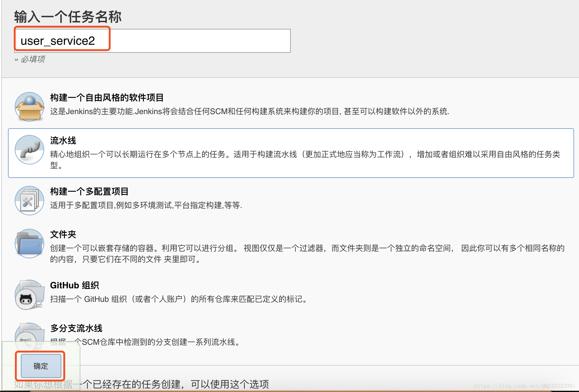Select the 构建一个自由风格的软件项目 item type
This screenshot has height=392, width=579.
click(x=107, y=98)
